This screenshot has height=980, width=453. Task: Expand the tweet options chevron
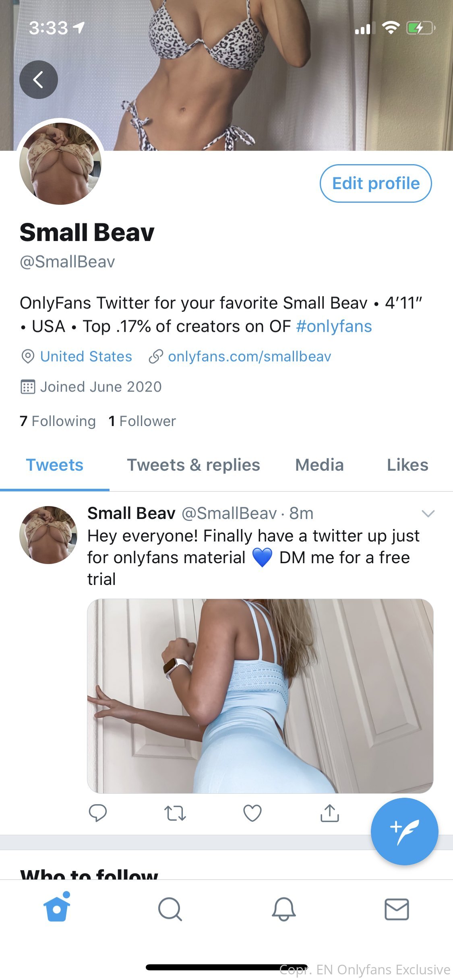point(428,513)
